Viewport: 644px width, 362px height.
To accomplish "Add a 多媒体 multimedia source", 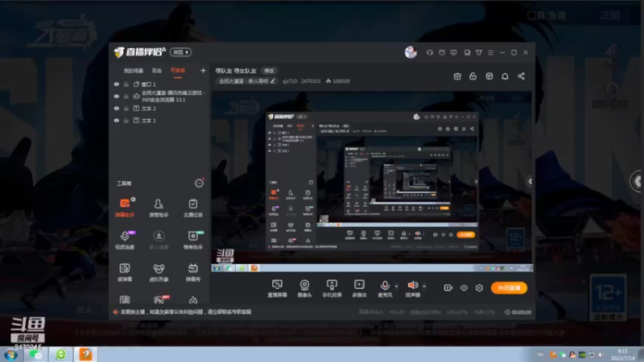I will click(359, 288).
